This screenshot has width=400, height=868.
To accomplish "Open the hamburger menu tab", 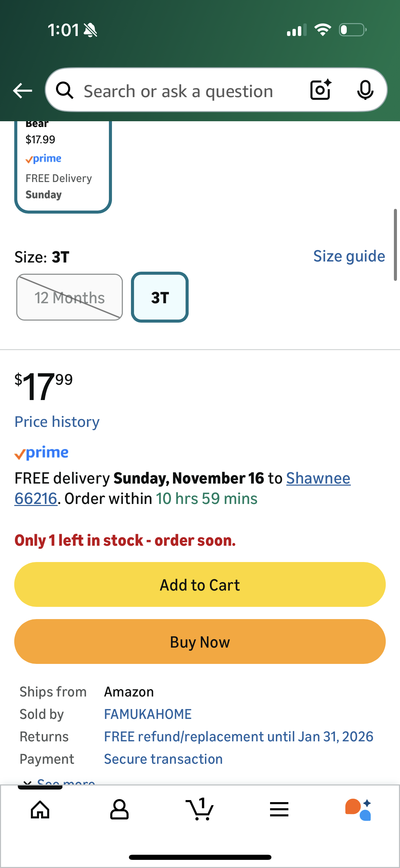I will [x=279, y=810].
